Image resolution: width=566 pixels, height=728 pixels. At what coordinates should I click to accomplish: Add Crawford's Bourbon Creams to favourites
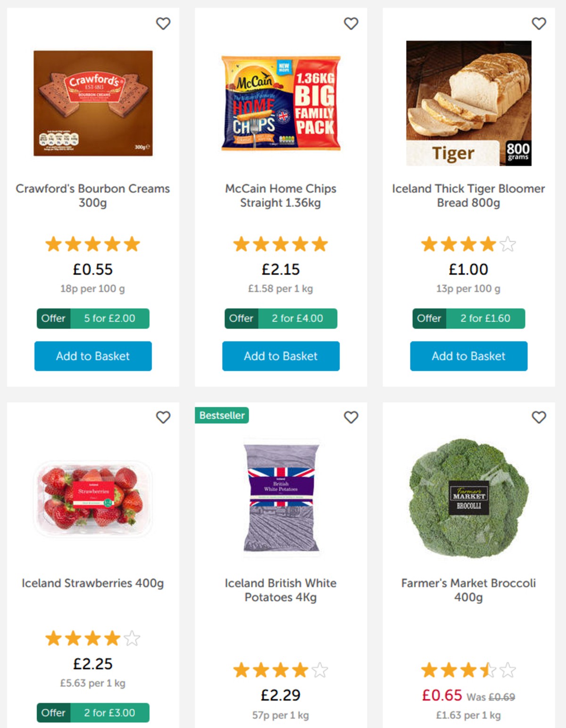click(163, 23)
